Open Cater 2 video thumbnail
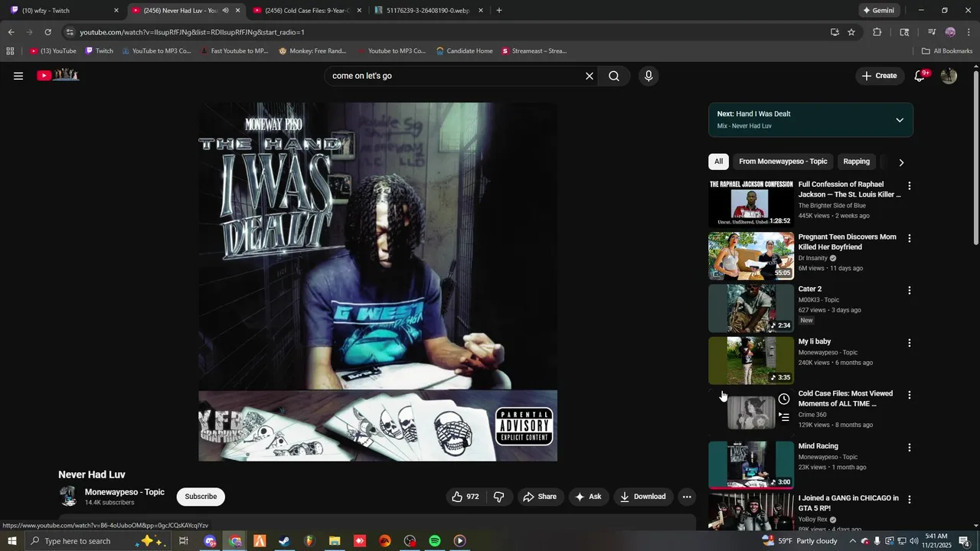The image size is (980, 551). 751,308
